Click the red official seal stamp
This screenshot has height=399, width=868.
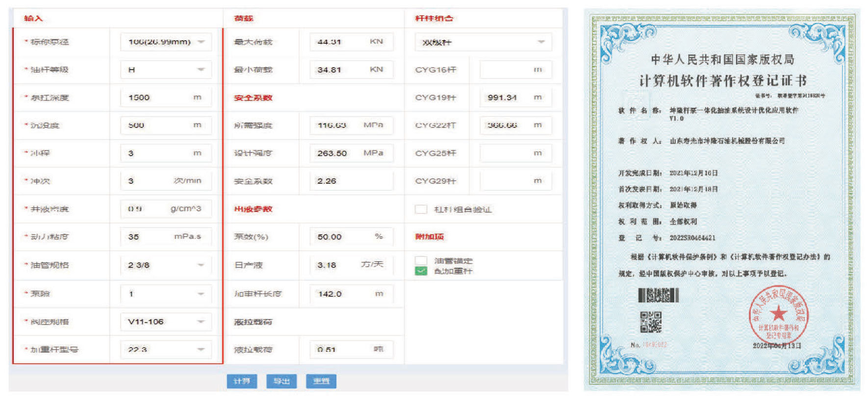point(778,315)
